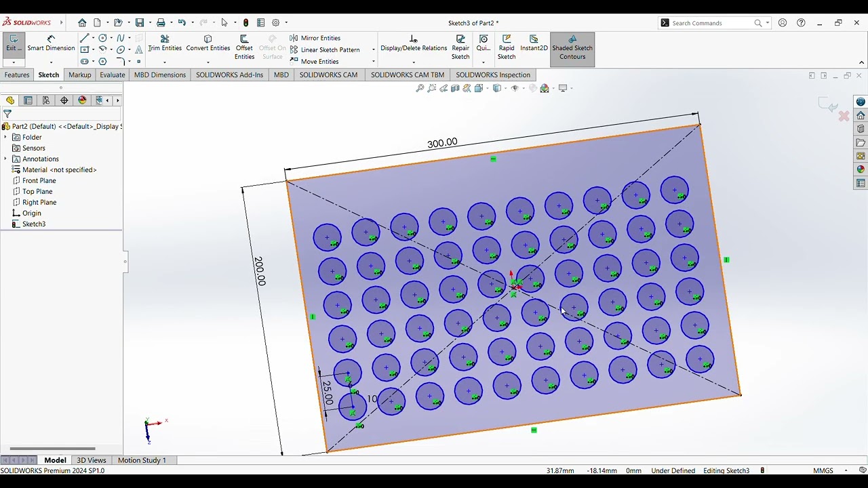868x488 pixels.
Task: Select the Smart Dimension tool
Action: click(51, 44)
